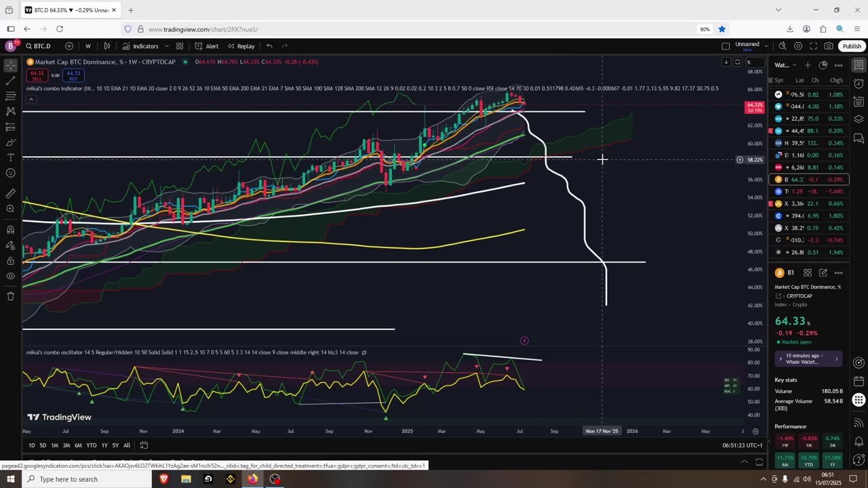The height and width of the screenshot is (488, 868).
Task: Open the Whale Wallet news item
Action: (809, 359)
